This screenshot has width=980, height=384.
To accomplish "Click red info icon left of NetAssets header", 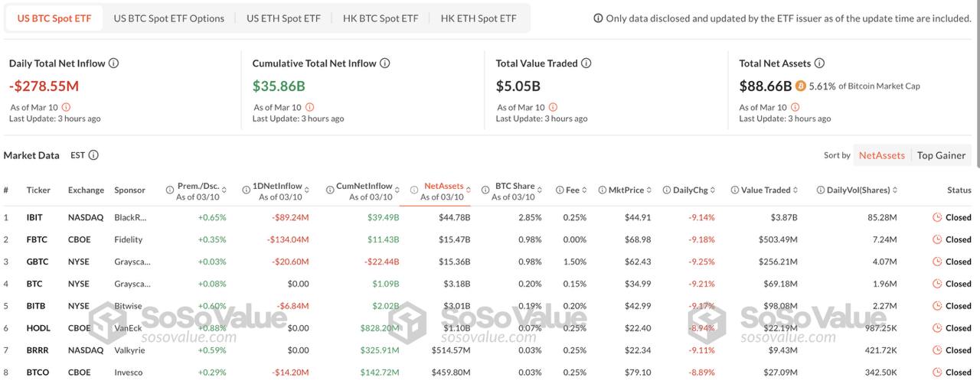I will pos(414,190).
